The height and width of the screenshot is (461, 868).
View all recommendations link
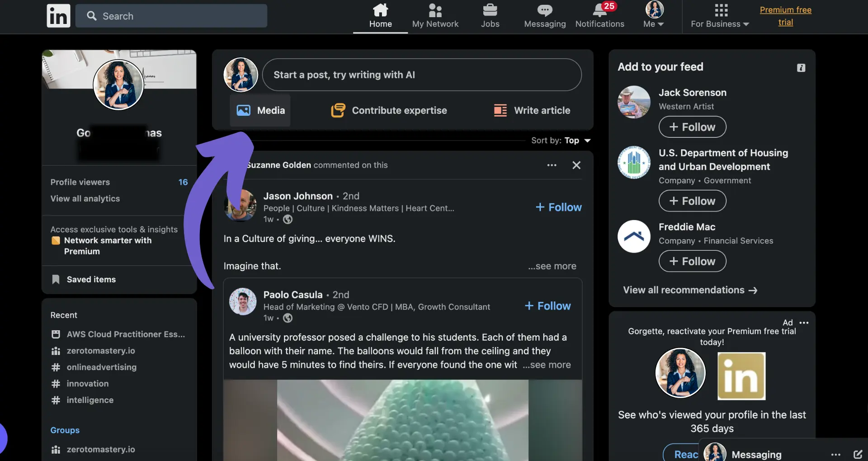click(690, 290)
